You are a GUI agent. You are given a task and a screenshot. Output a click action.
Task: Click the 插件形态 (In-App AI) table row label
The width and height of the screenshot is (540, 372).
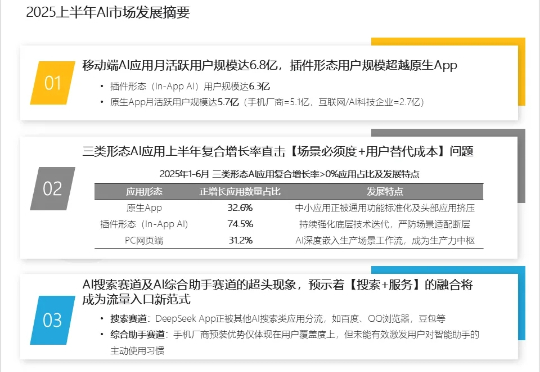(x=144, y=224)
